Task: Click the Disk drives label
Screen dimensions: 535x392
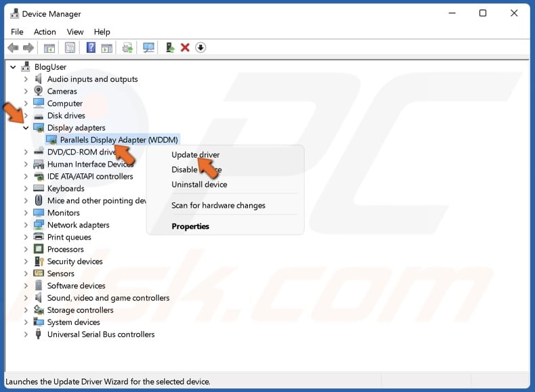Action: pos(66,116)
